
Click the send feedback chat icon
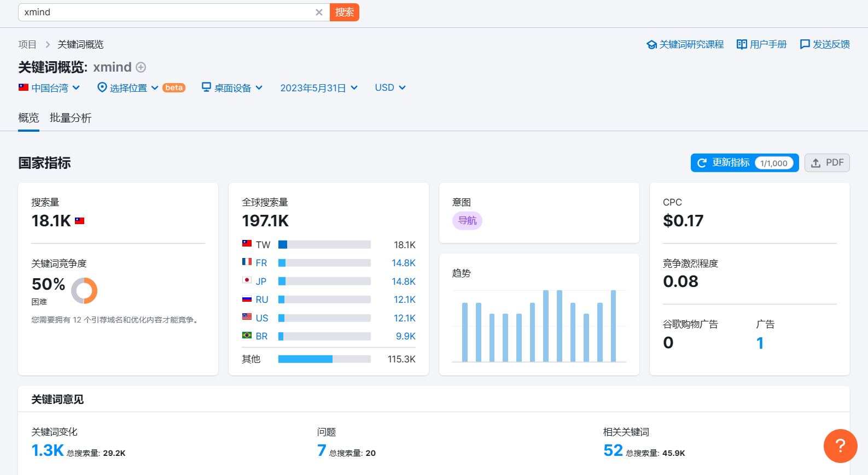tap(805, 44)
